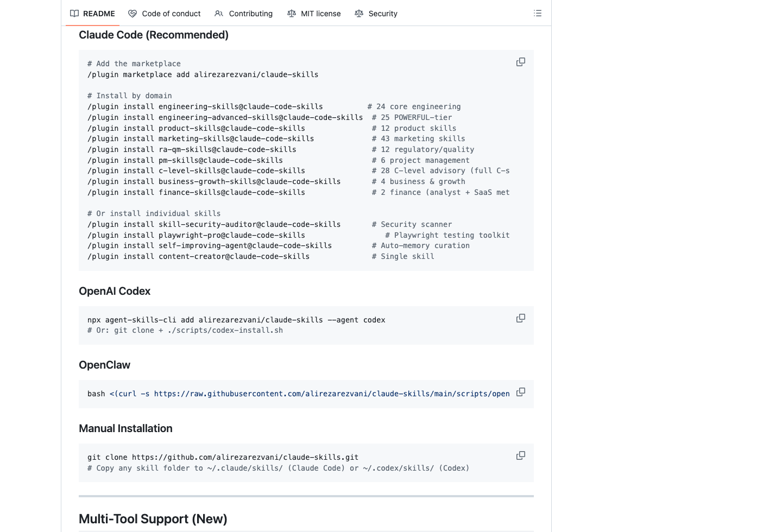Click the marketing-skills@claude-code-skills install line

(x=201, y=138)
